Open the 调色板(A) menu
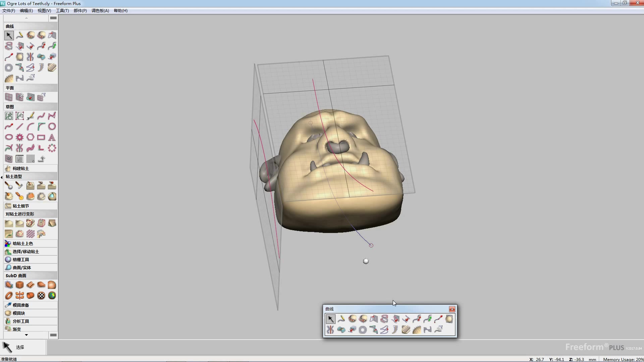644x362 pixels. (x=100, y=11)
